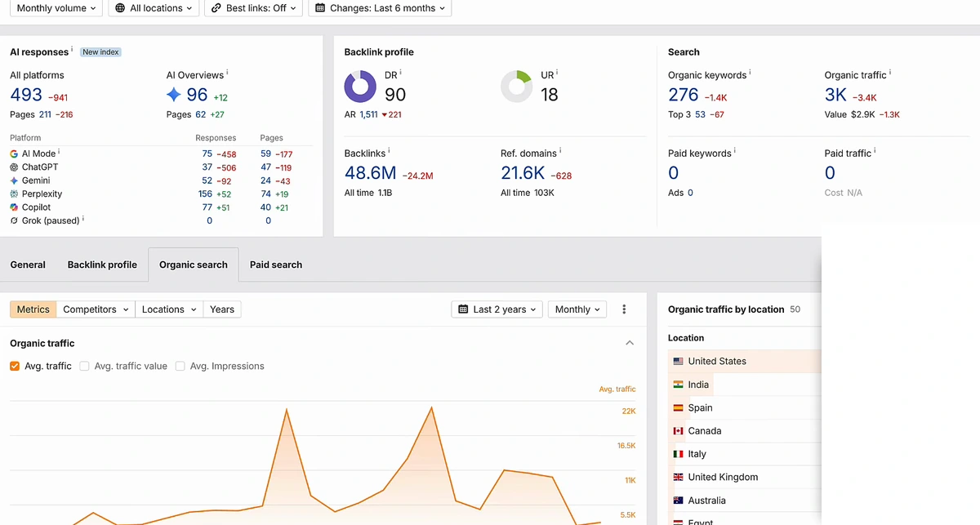Screen dimensions: 980x525
Task: Click the AR 1,511 rank value
Action: tap(369, 115)
